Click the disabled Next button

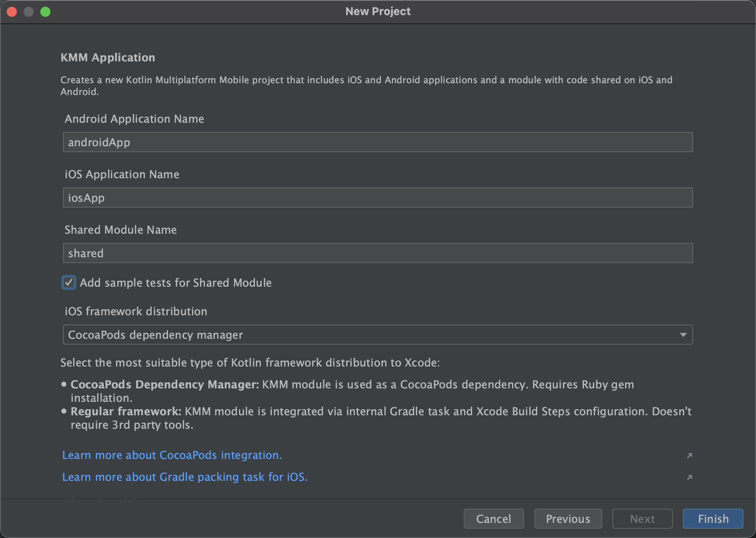pos(642,519)
